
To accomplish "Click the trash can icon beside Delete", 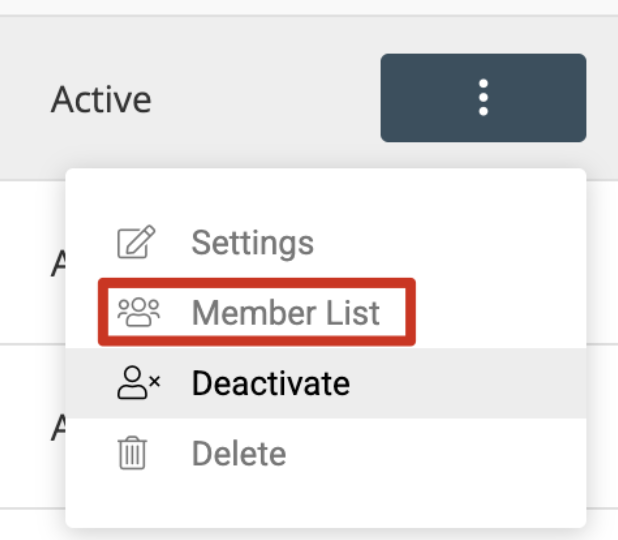I will (x=132, y=453).
